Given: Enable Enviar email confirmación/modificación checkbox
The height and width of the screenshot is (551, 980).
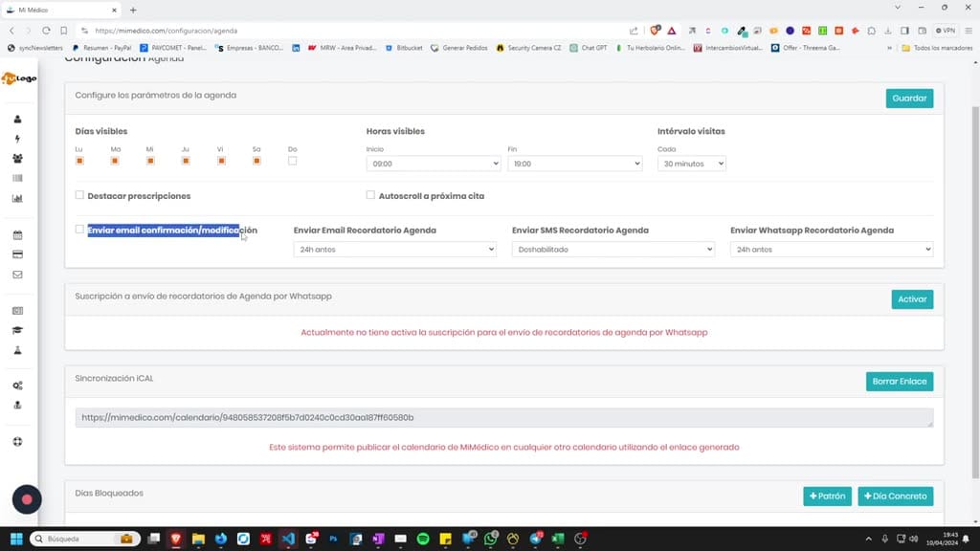Looking at the screenshot, I should point(79,230).
